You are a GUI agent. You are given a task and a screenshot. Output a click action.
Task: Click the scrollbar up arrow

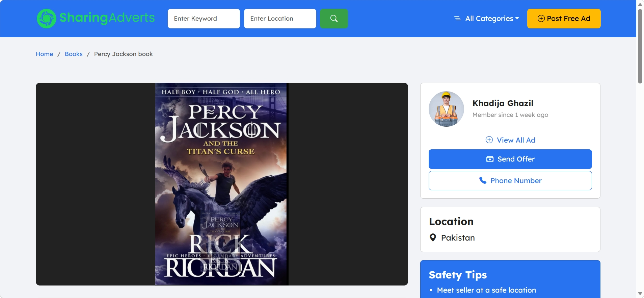tap(640, 4)
